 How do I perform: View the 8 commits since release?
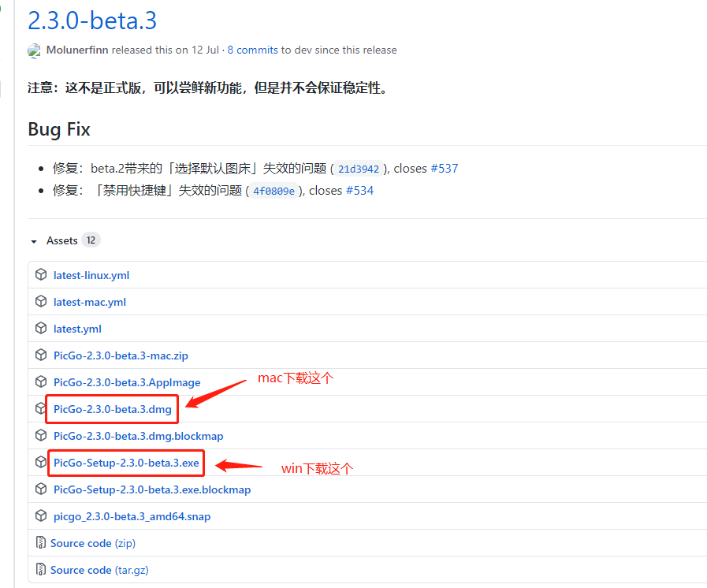tap(252, 50)
